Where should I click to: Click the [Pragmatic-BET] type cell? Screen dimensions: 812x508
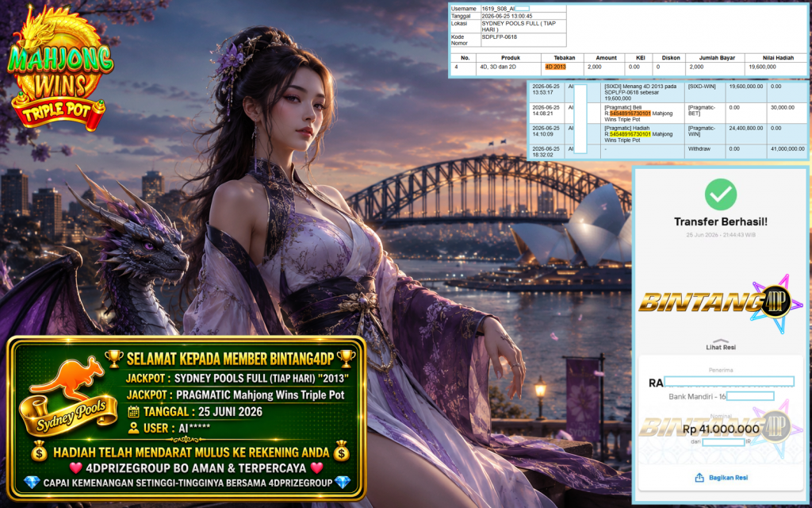pyautogui.click(x=702, y=110)
